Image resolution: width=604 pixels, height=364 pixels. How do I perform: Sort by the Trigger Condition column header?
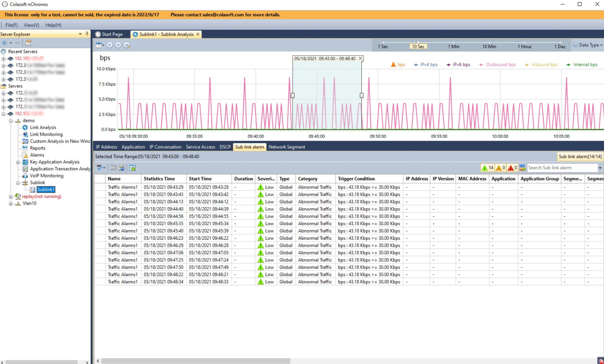click(x=369, y=179)
